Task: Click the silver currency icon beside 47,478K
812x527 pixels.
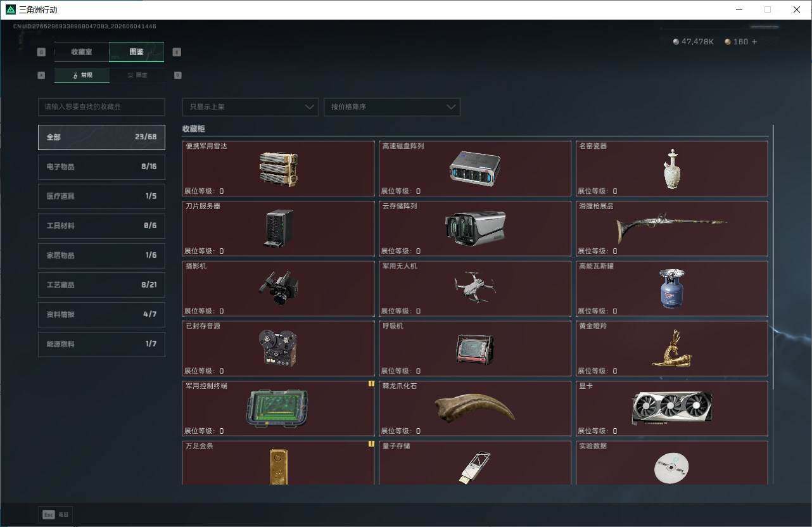Action: point(676,42)
